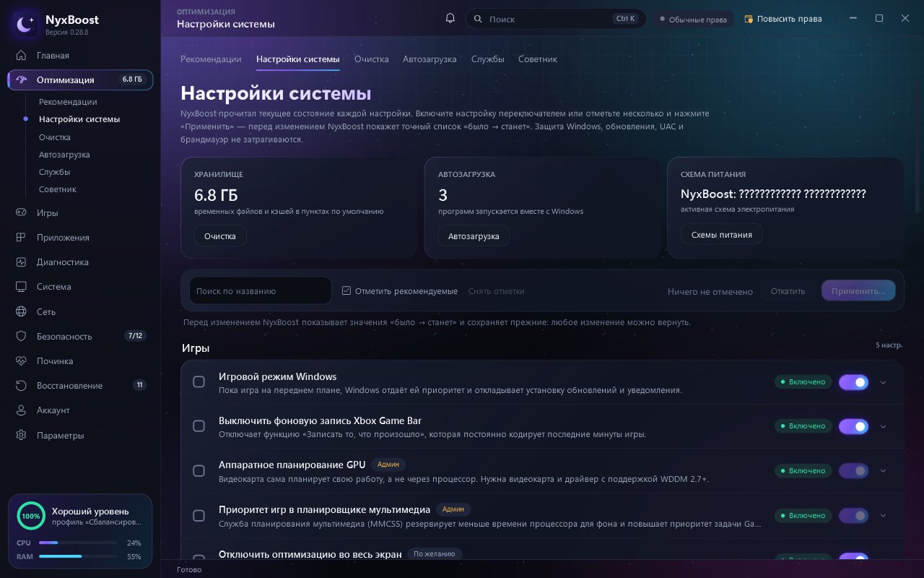Focus the top Поиск search box
924x578 pixels.
(x=556, y=19)
